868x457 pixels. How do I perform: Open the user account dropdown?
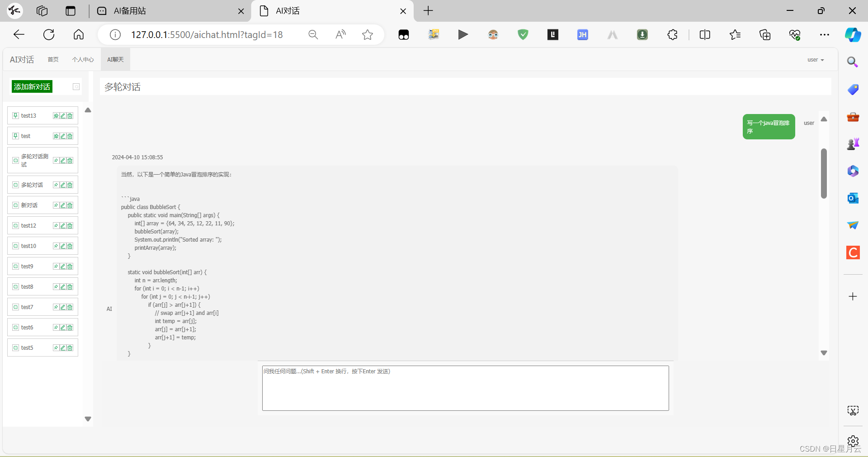tap(816, 60)
